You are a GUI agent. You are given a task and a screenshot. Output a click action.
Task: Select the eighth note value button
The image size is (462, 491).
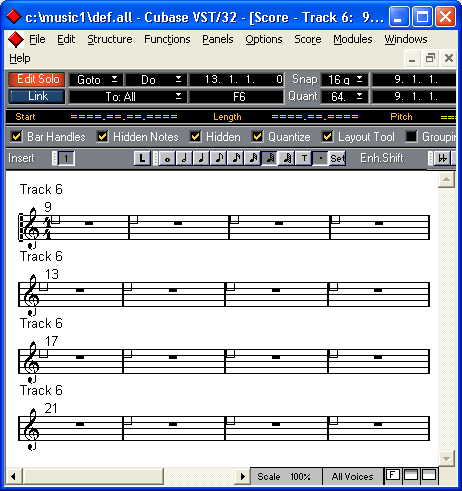pyautogui.click(x=219, y=158)
